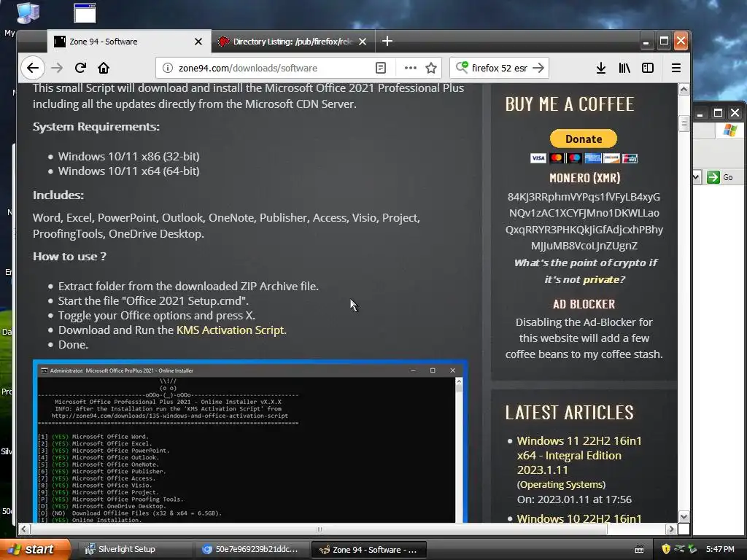The height and width of the screenshot is (560, 747).
Task: Open the window-shaped desktop shortcut icon
Action: point(85,13)
